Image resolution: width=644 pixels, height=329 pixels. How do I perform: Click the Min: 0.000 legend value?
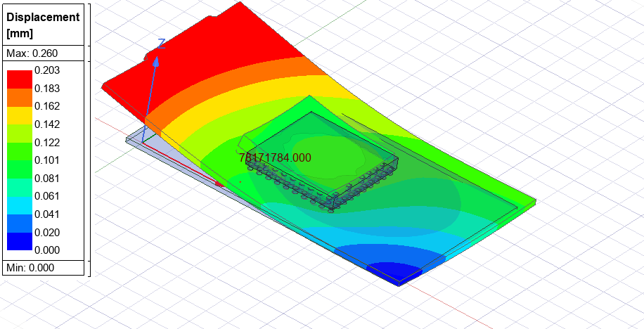click(x=30, y=268)
